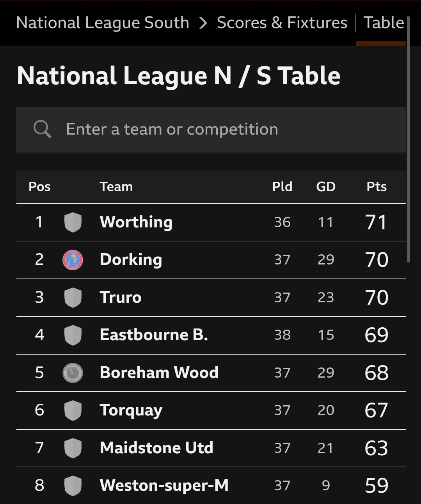Click the search magnifier icon
Image resolution: width=421 pixels, height=504 pixels.
(x=42, y=129)
